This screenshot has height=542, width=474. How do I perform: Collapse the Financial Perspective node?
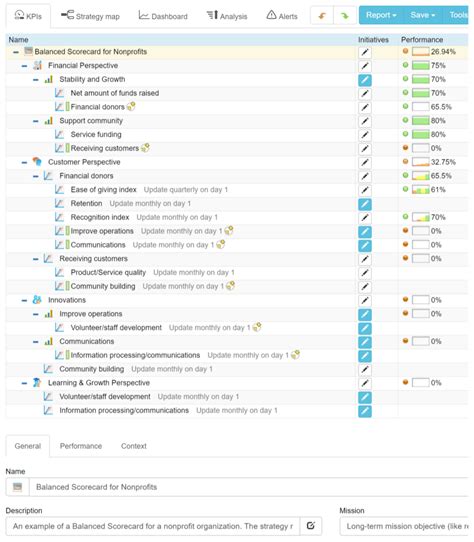[24, 66]
